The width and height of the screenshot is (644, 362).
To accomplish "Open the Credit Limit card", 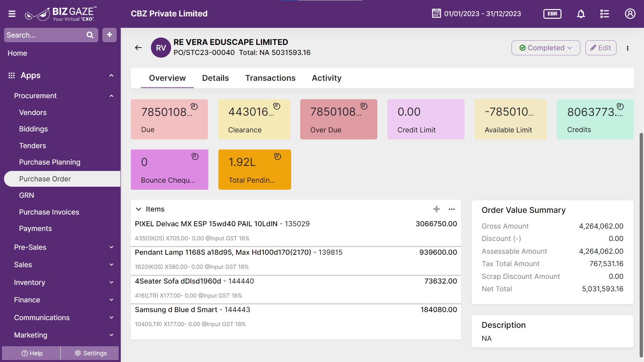I will pos(426,119).
